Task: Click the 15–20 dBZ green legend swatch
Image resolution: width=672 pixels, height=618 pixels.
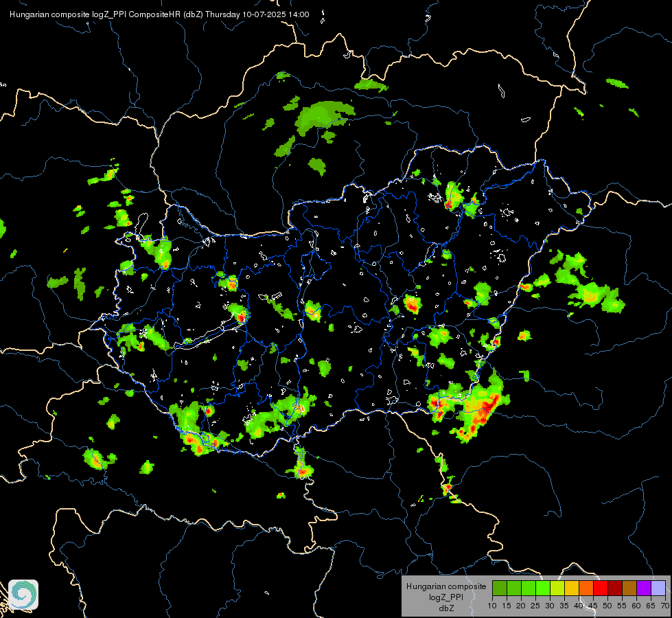Action: pos(514,588)
